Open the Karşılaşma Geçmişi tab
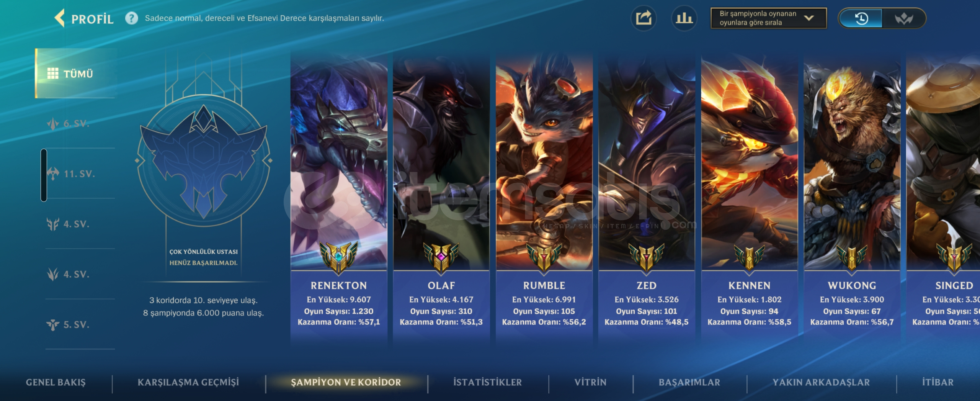The height and width of the screenshot is (401, 980). point(188,382)
